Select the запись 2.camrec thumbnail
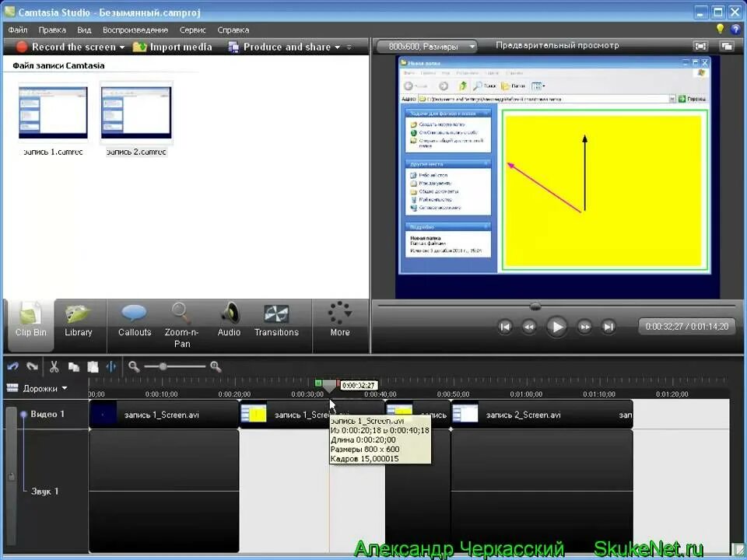The image size is (747, 560). [x=136, y=113]
